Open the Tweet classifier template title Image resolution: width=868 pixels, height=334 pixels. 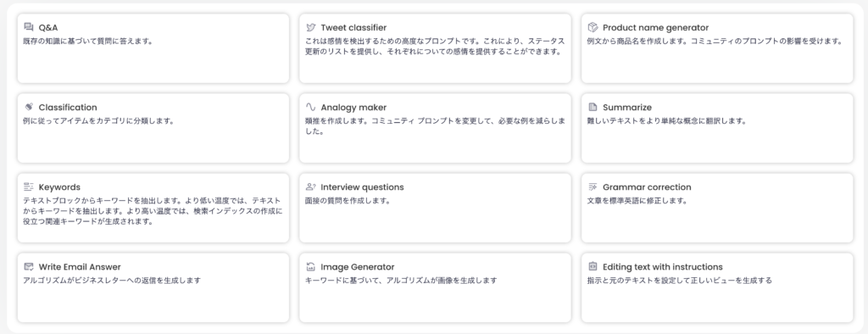(353, 28)
